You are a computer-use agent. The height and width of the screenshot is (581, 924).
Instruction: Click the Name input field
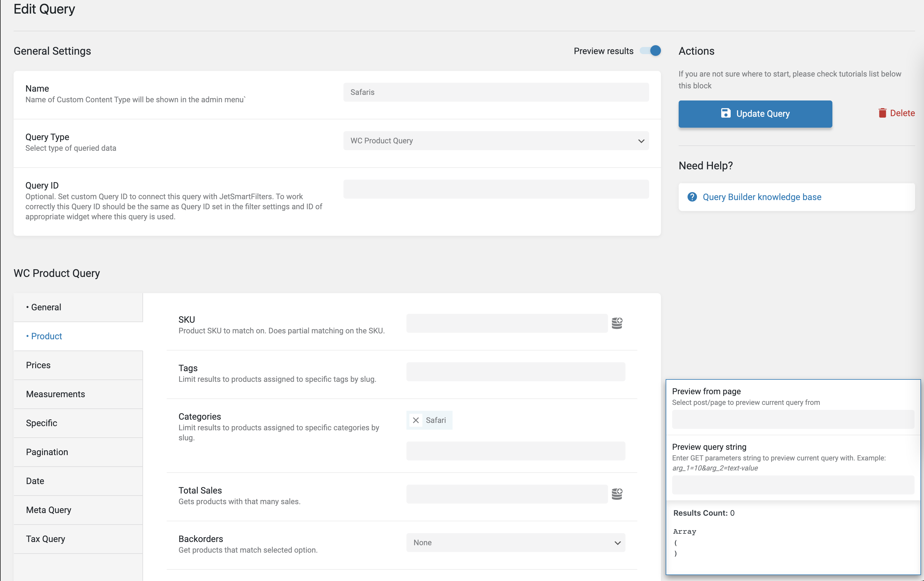click(496, 92)
